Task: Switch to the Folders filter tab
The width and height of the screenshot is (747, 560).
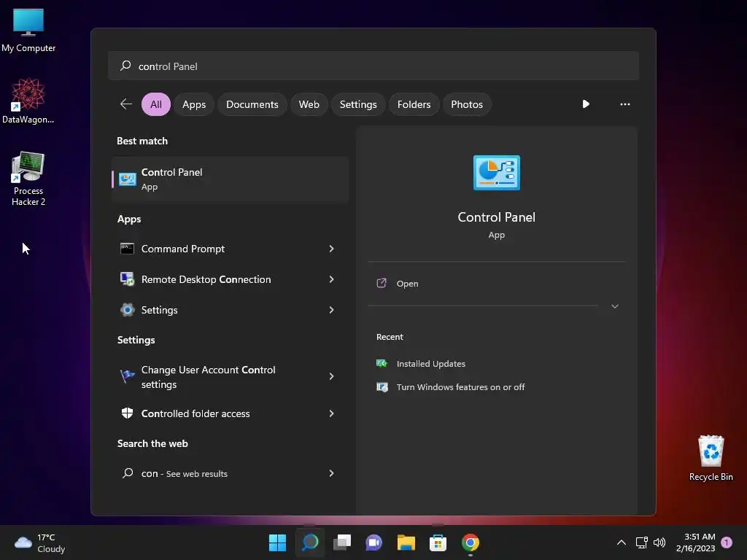Action: click(414, 104)
